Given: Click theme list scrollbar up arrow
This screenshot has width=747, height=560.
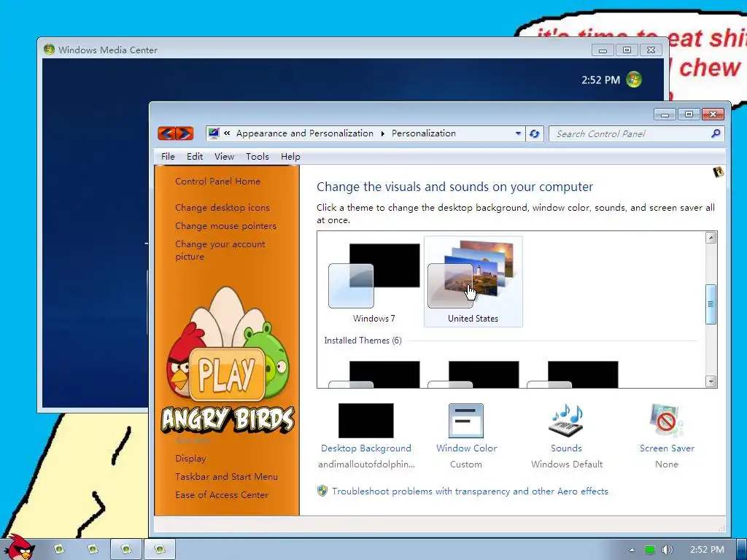Looking at the screenshot, I should 711,238.
